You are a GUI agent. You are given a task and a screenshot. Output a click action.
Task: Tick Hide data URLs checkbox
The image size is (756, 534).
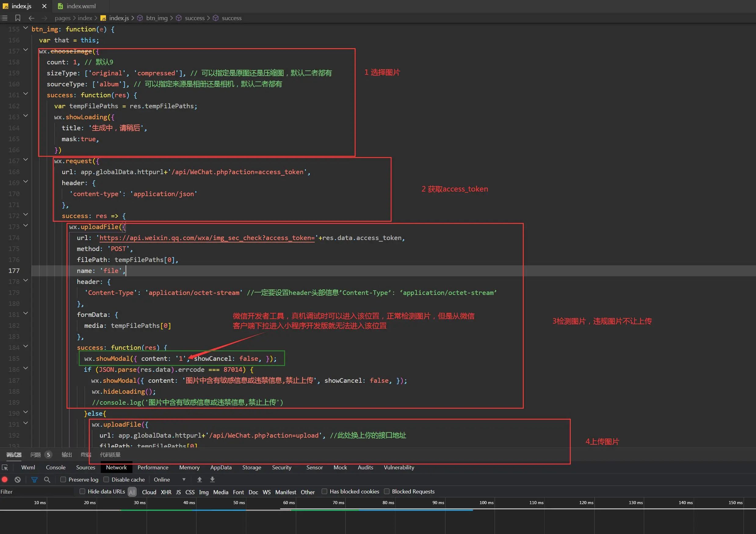click(x=82, y=491)
